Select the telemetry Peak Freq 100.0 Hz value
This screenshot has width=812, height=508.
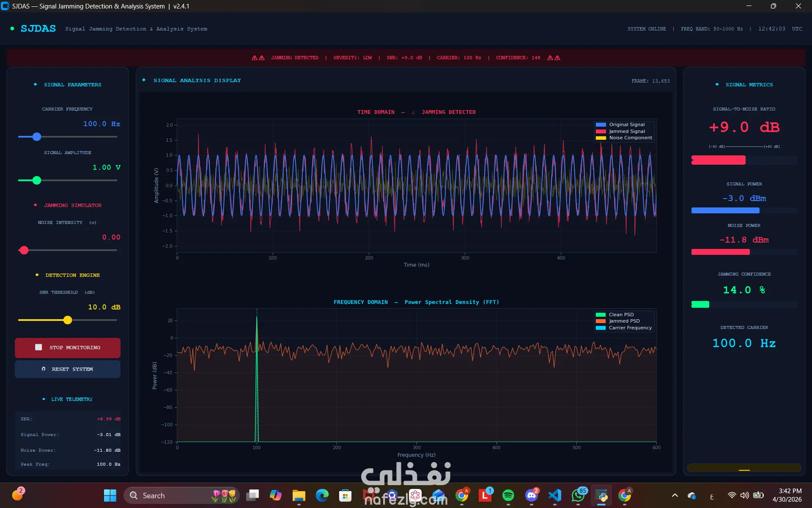(109, 464)
